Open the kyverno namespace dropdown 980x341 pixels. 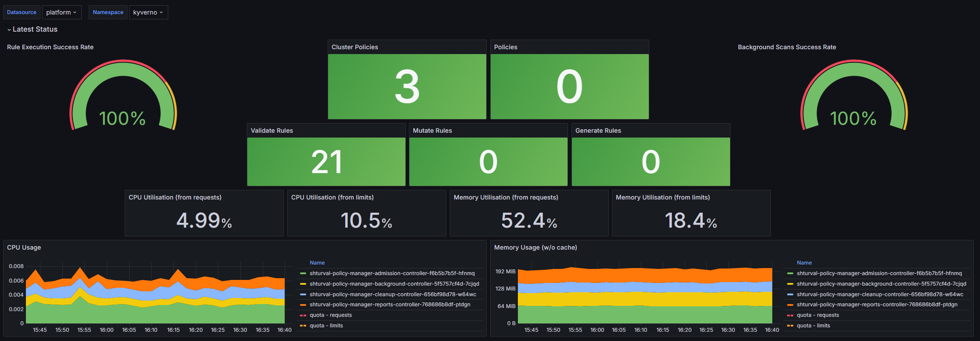(x=148, y=12)
